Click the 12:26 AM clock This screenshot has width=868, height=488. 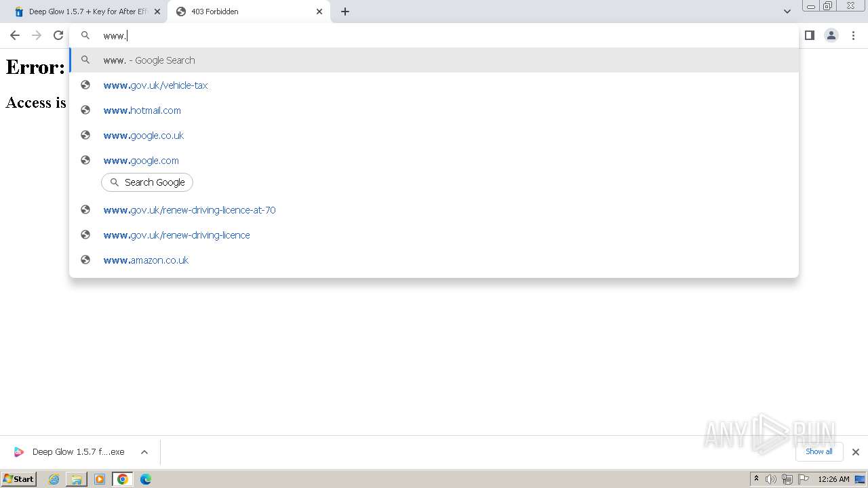pyautogui.click(x=833, y=479)
